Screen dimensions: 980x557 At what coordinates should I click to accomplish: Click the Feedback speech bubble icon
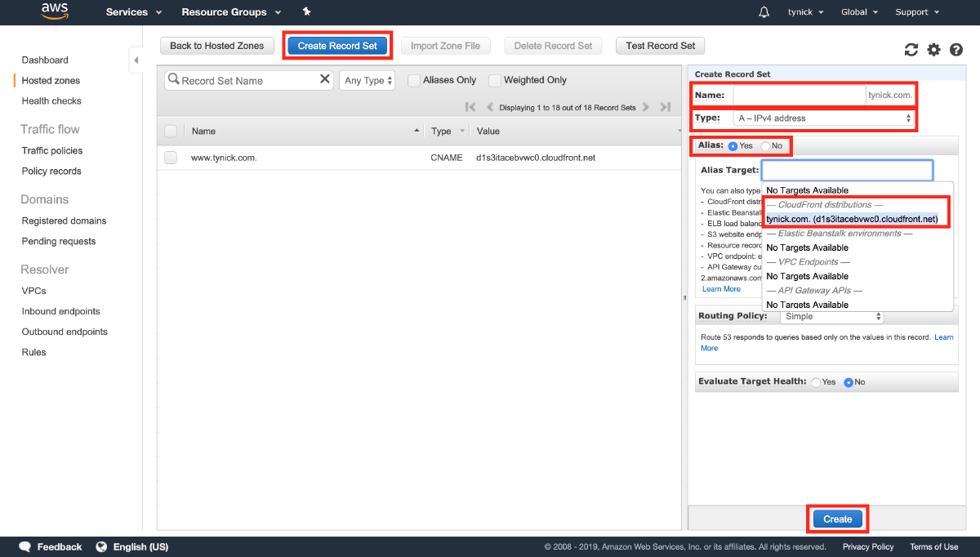click(24, 546)
